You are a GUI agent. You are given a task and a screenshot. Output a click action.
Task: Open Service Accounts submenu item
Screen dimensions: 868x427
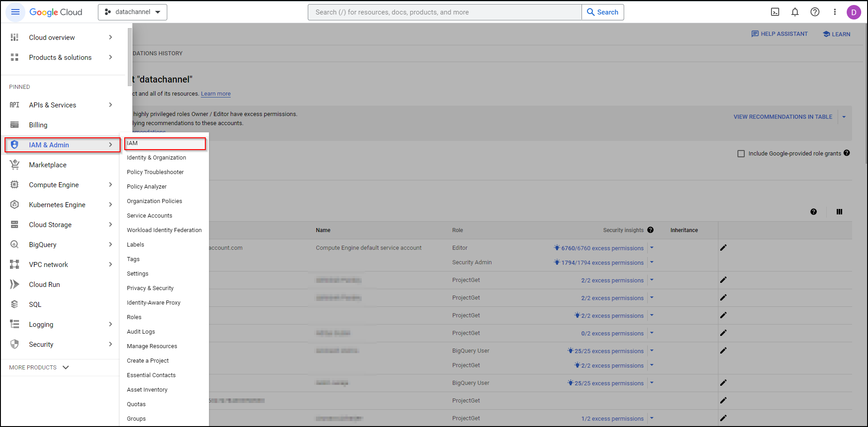(x=150, y=216)
